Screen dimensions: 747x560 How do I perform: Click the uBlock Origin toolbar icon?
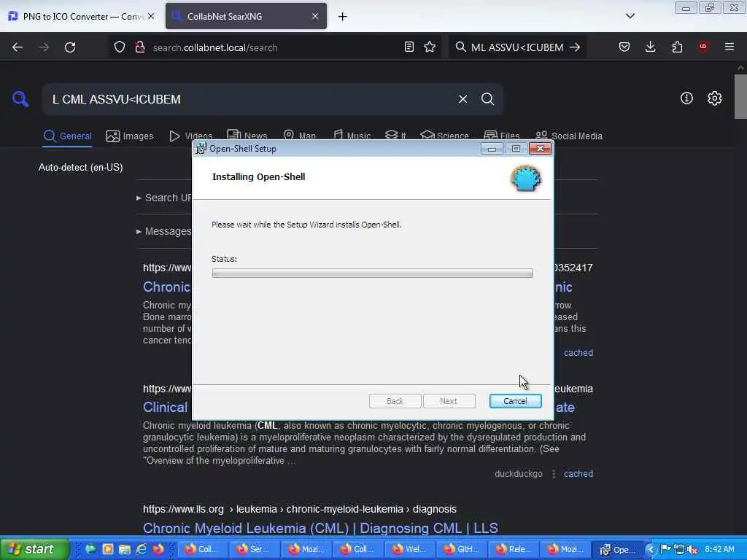pyautogui.click(x=703, y=47)
